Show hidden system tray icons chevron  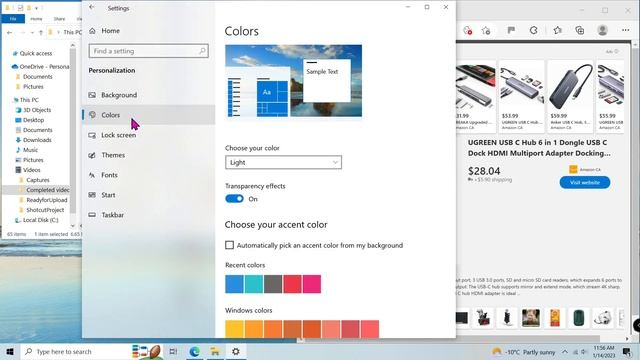pos(565,352)
